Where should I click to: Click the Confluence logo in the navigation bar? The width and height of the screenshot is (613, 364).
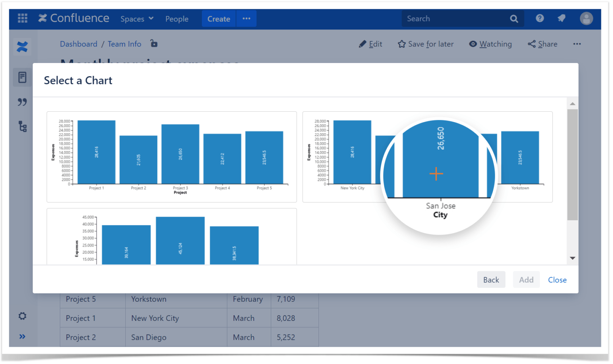(73, 18)
